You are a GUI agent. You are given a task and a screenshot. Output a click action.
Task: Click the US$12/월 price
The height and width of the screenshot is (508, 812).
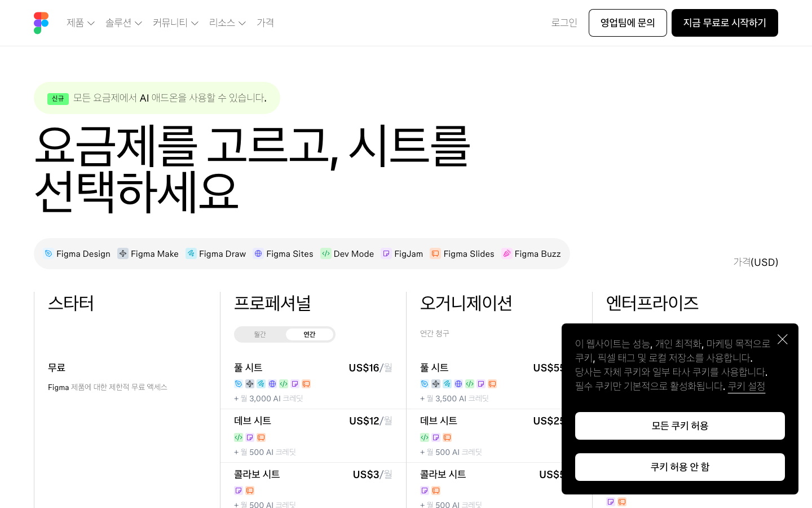370,421
